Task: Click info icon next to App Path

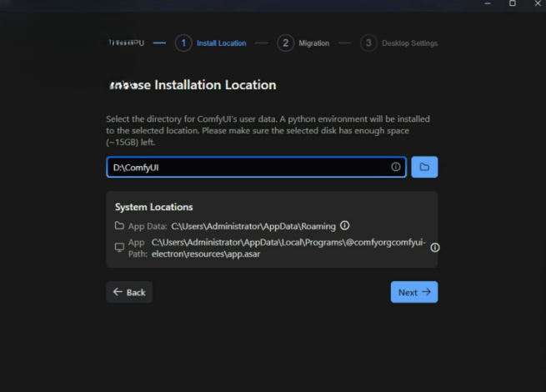Action: tap(434, 248)
